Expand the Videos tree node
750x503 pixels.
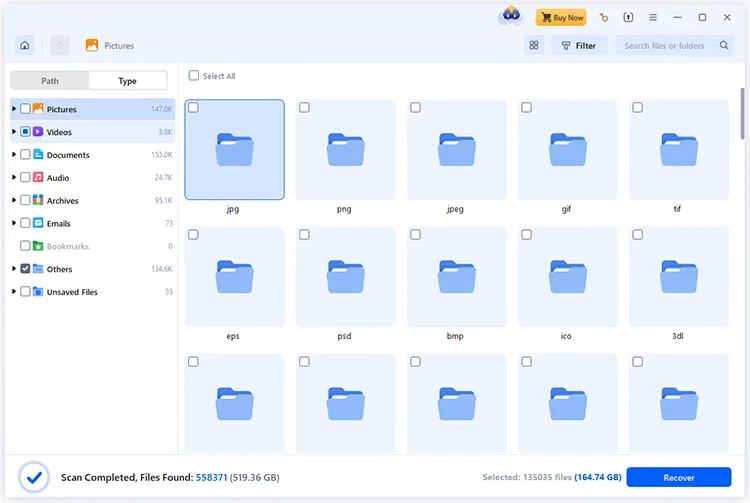(14, 131)
